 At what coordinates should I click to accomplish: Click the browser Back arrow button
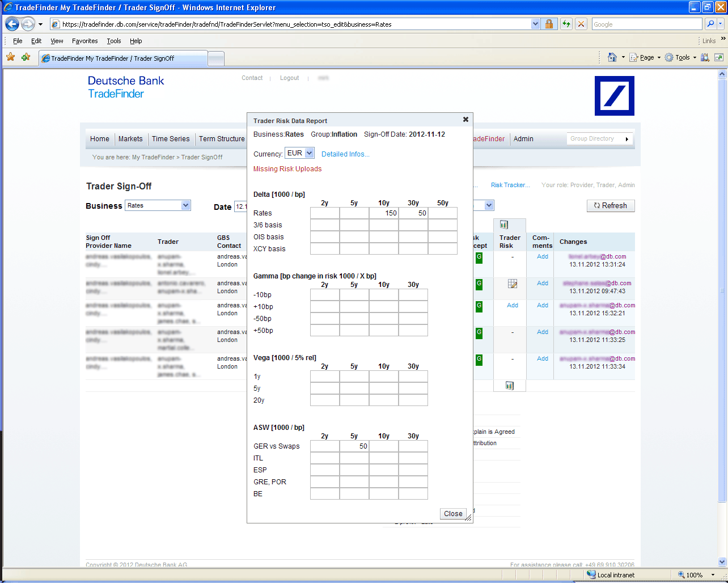click(12, 24)
